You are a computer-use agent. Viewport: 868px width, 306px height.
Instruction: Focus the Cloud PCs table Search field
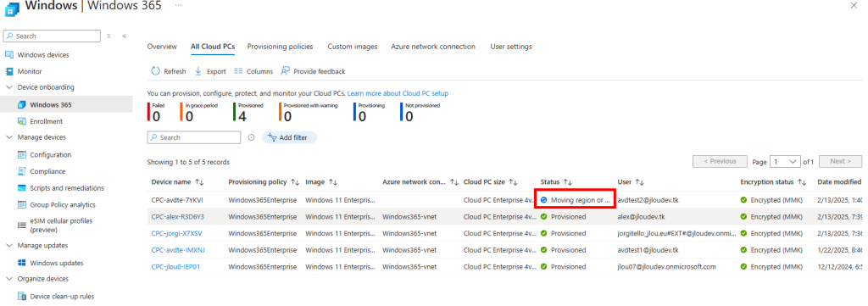click(x=194, y=137)
